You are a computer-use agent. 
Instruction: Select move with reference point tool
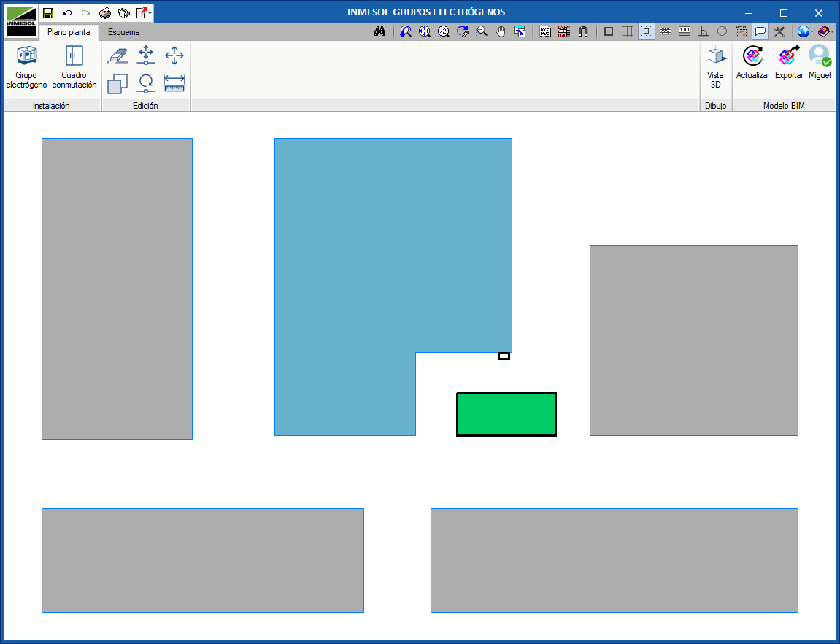click(x=146, y=55)
